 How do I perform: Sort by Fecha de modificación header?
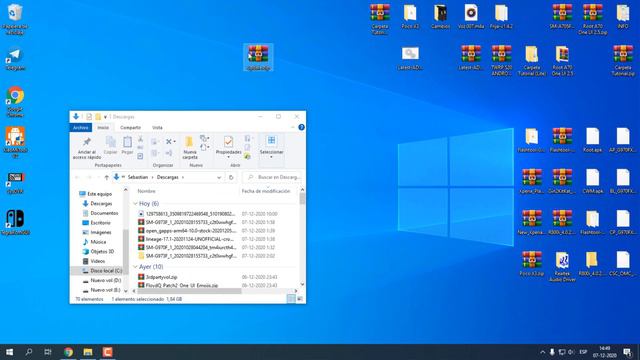(x=266, y=191)
